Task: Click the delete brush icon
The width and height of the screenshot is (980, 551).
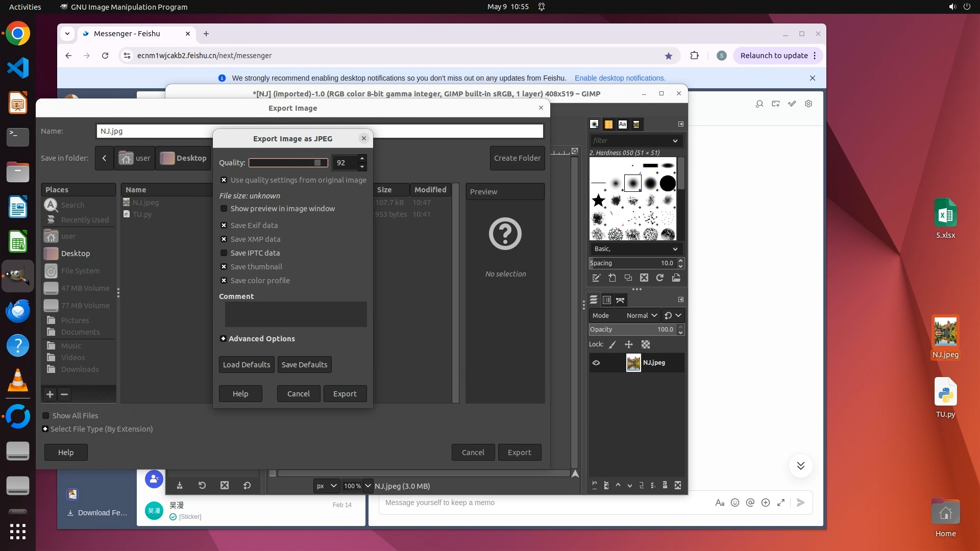Action: click(x=644, y=278)
